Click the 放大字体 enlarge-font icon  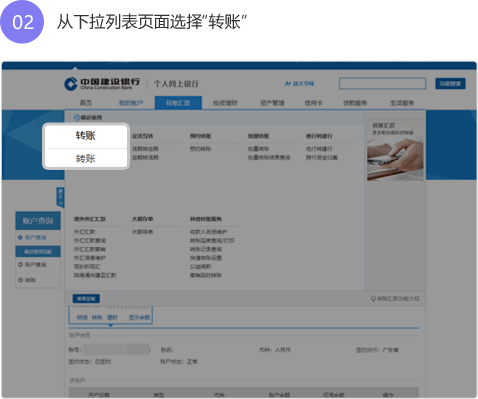[x=288, y=83]
